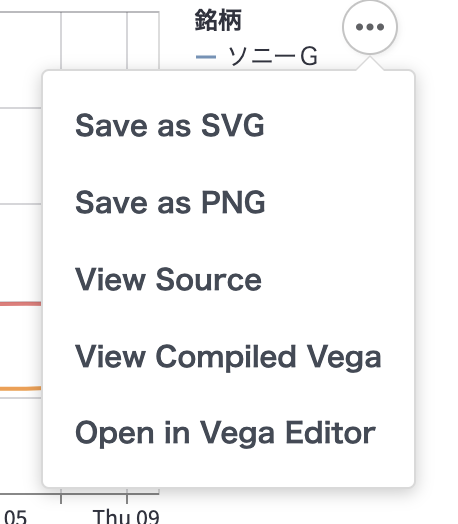This screenshot has height=524, width=458.
Task: Click the vertical gridline above Thu 09
Action: click(x=127, y=40)
